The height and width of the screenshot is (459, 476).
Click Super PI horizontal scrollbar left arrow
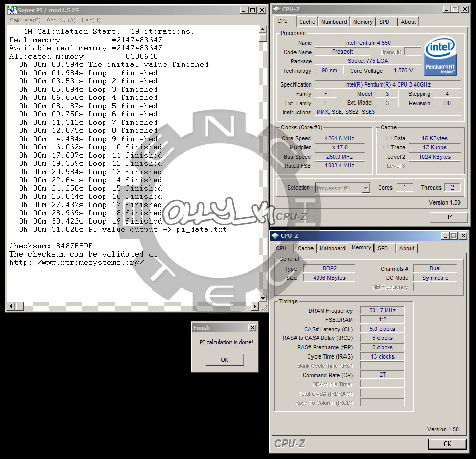pyautogui.click(x=11, y=307)
